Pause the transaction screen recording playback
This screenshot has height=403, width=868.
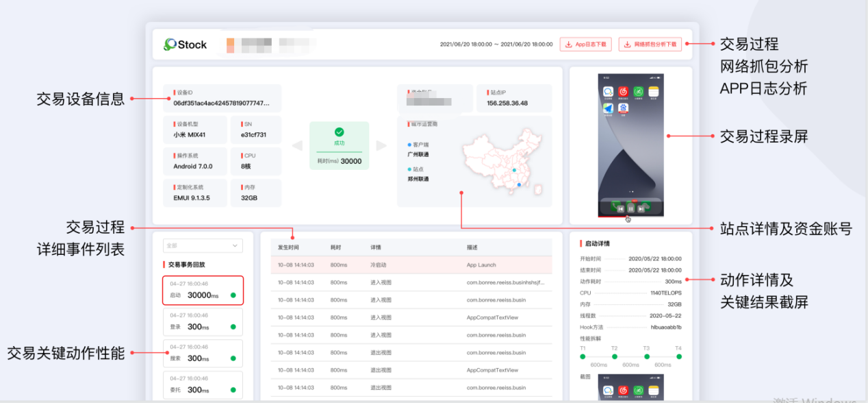630,208
